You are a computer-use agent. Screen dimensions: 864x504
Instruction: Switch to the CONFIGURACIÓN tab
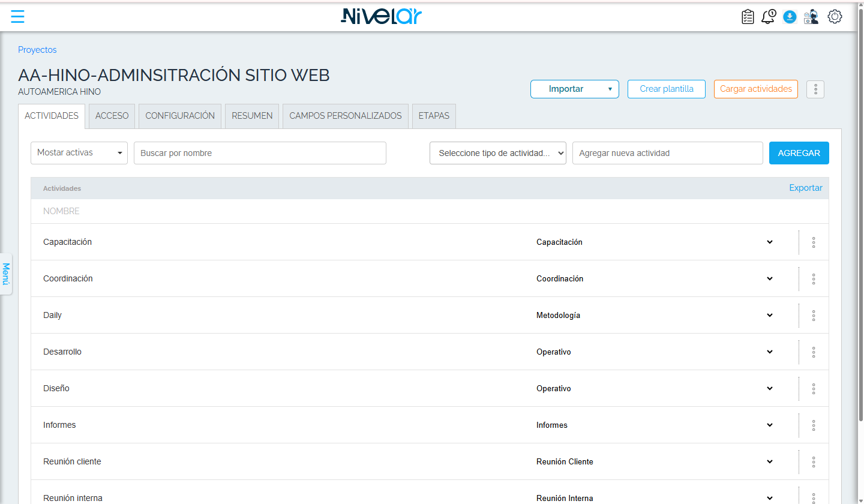point(180,116)
